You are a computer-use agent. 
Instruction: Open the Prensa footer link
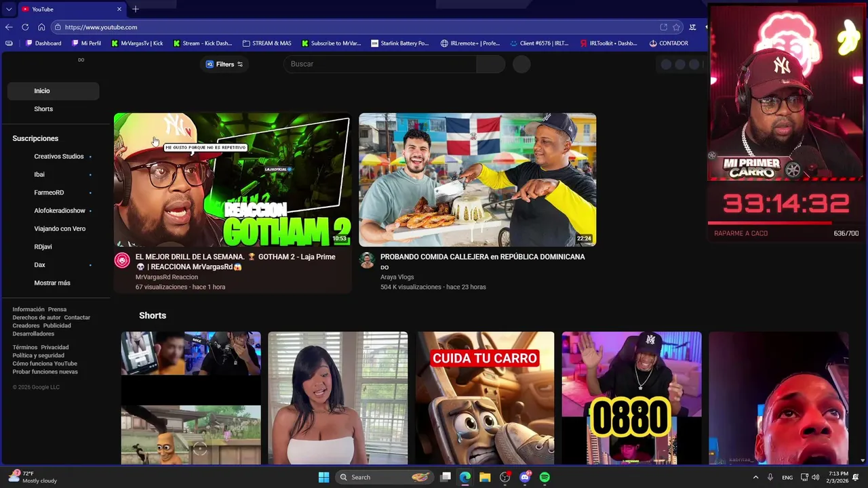coord(57,309)
